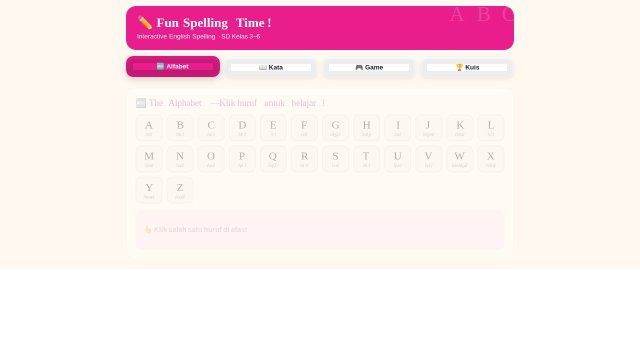Choose the letter S card
This screenshot has width=640, height=360.
[335, 159]
